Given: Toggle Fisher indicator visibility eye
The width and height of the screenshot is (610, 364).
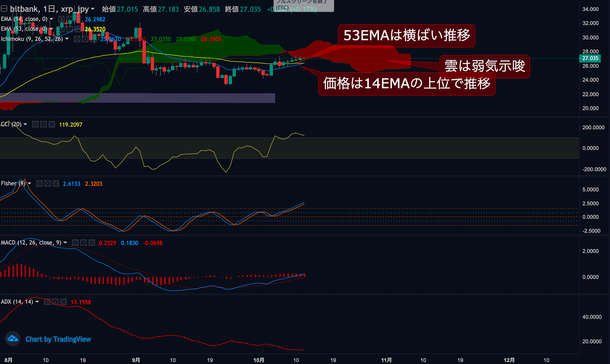Looking at the screenshot, I should [39, 184].
